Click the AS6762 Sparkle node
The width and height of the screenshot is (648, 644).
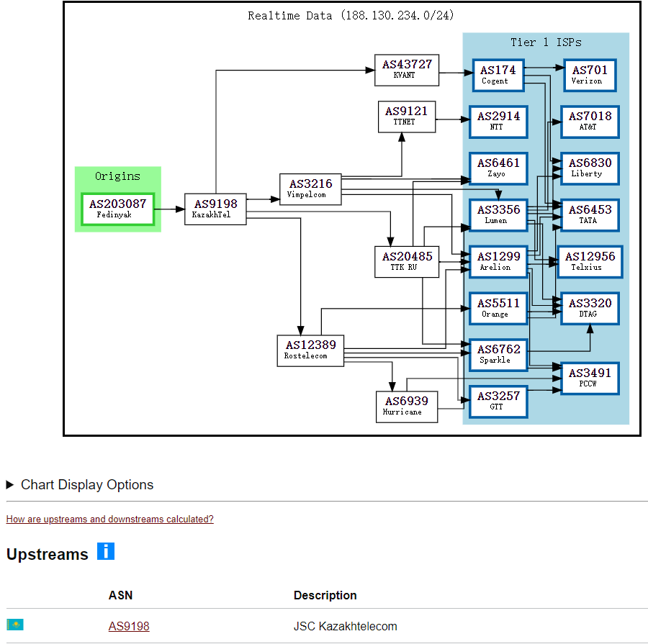498,355
